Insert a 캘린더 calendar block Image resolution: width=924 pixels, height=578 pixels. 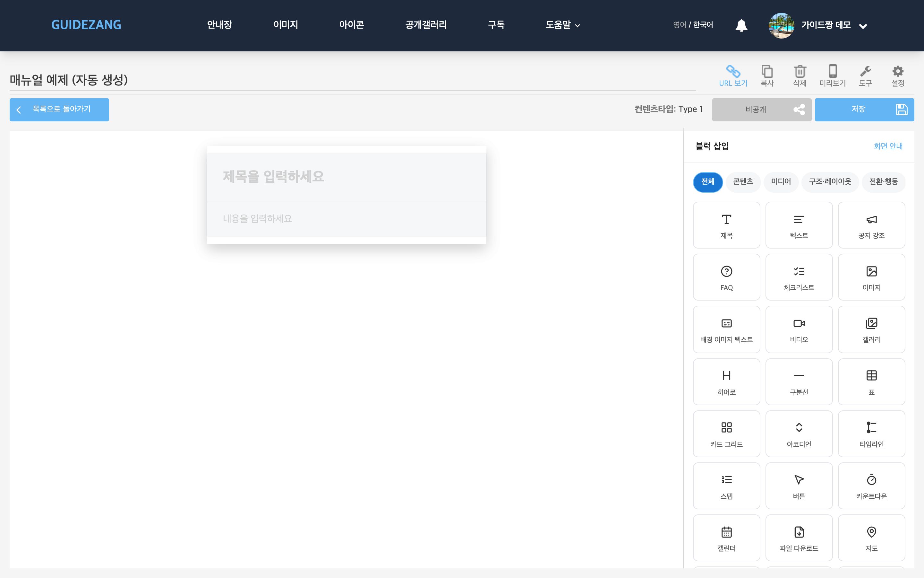point(726,538)
